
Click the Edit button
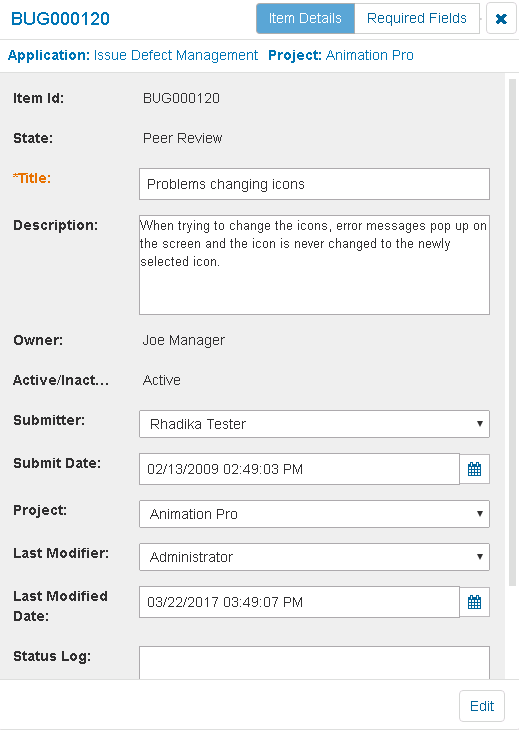click(x=482, y=706)
